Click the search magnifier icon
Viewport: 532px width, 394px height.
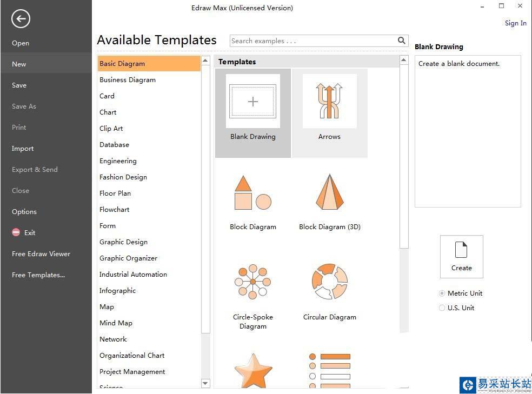click(x=401, y=41)
